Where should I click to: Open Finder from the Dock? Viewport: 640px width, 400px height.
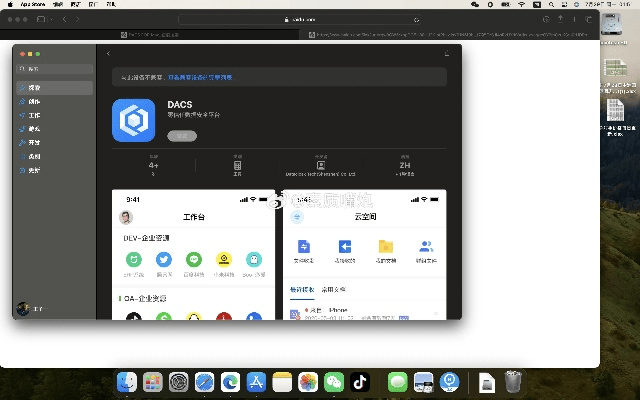tap(127, 382)
